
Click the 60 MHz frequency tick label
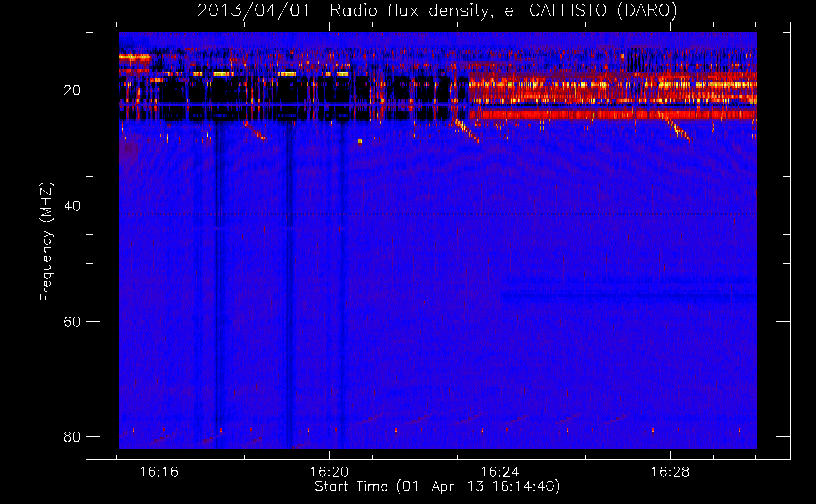(x=72, y=322)
